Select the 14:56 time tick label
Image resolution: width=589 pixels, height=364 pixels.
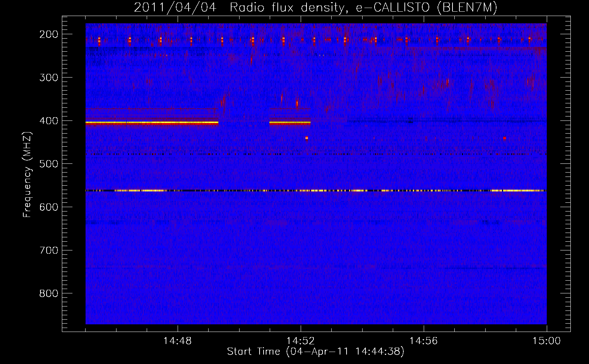point(424,341)
